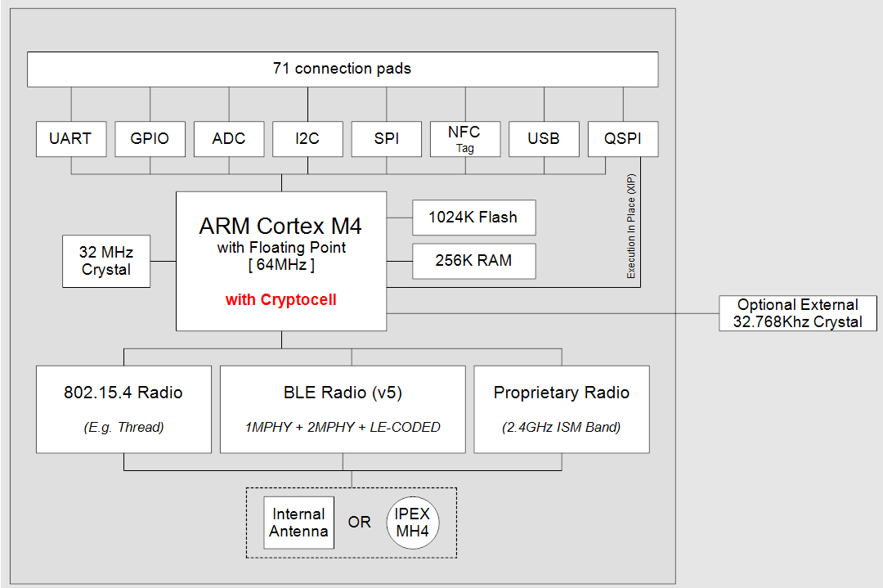Viewport: 883px width, 588px height.
Task: Select the ADC block
Action: click(229, 139)
